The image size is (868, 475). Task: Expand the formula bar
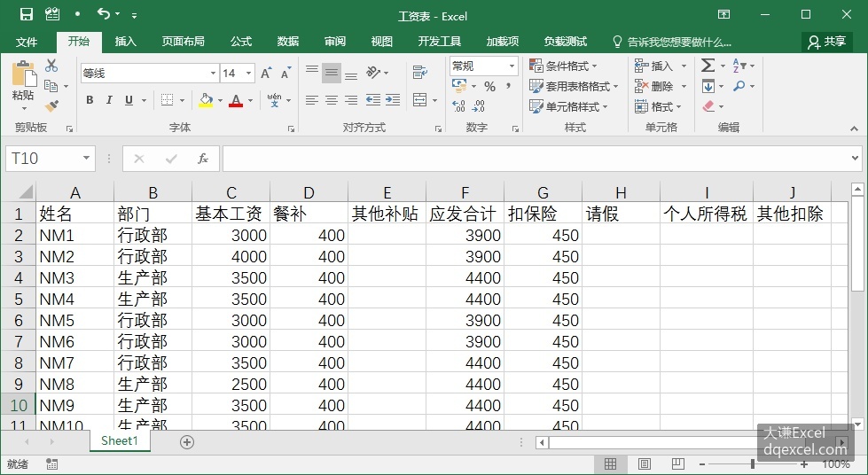click(x=856, y=159)
